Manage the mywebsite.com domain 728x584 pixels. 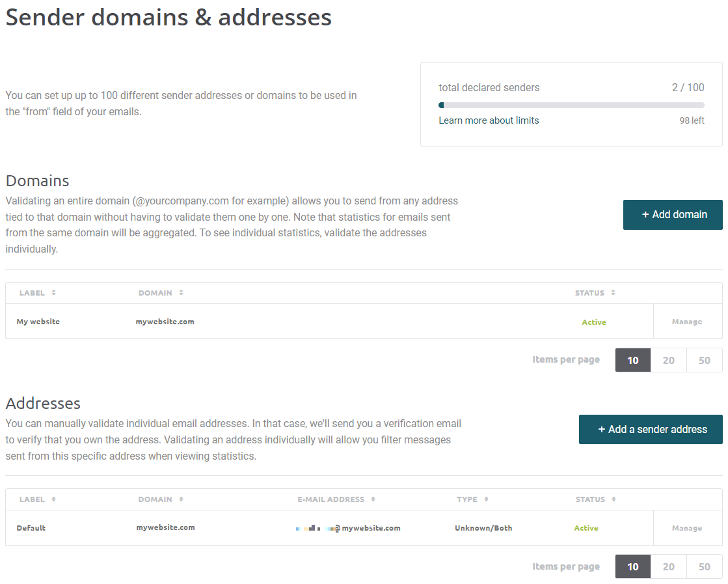pos(687,321)
